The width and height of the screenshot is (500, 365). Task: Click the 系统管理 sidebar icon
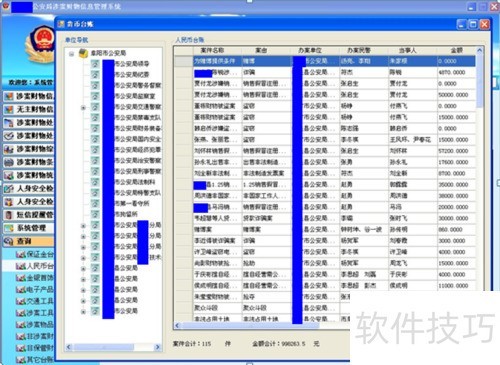pos(9,228)
